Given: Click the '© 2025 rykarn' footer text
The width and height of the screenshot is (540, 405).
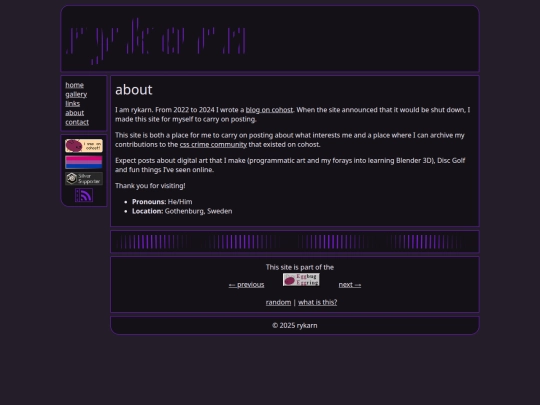Looking at the screenshot, I should [295, 325].
